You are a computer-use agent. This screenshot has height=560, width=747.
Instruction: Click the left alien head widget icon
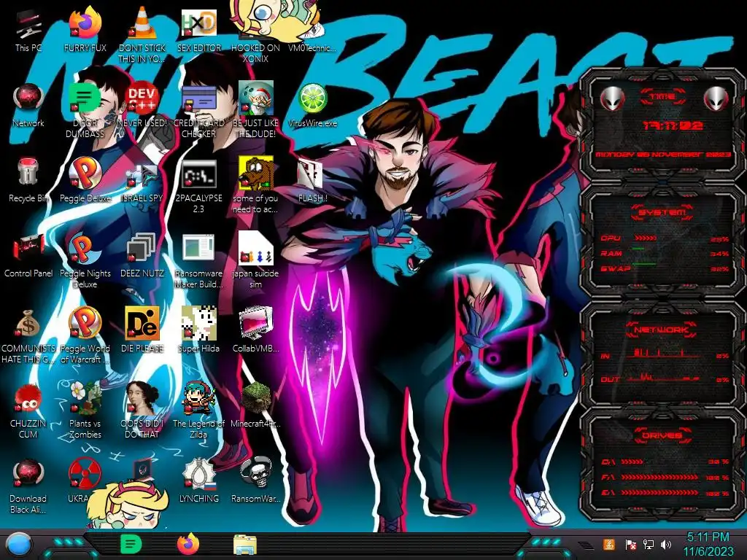tap(612, 99)
